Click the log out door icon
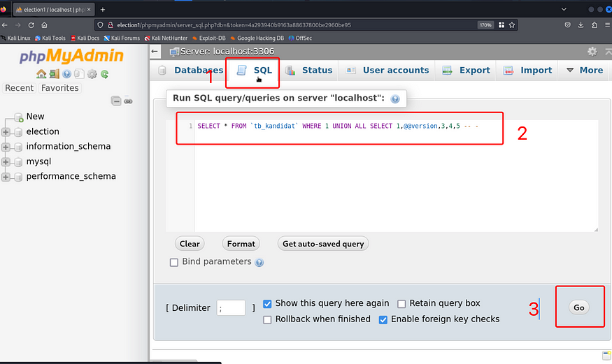 point(55,73)
